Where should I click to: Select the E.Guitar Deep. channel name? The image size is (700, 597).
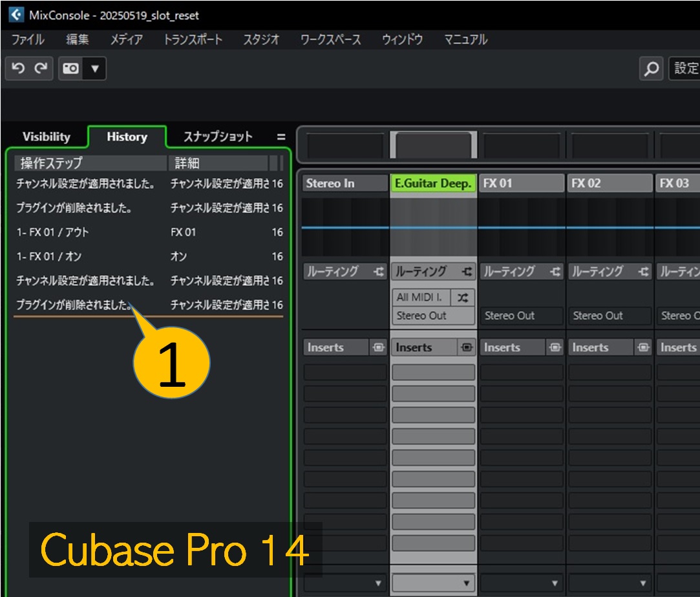click(433, 183)
